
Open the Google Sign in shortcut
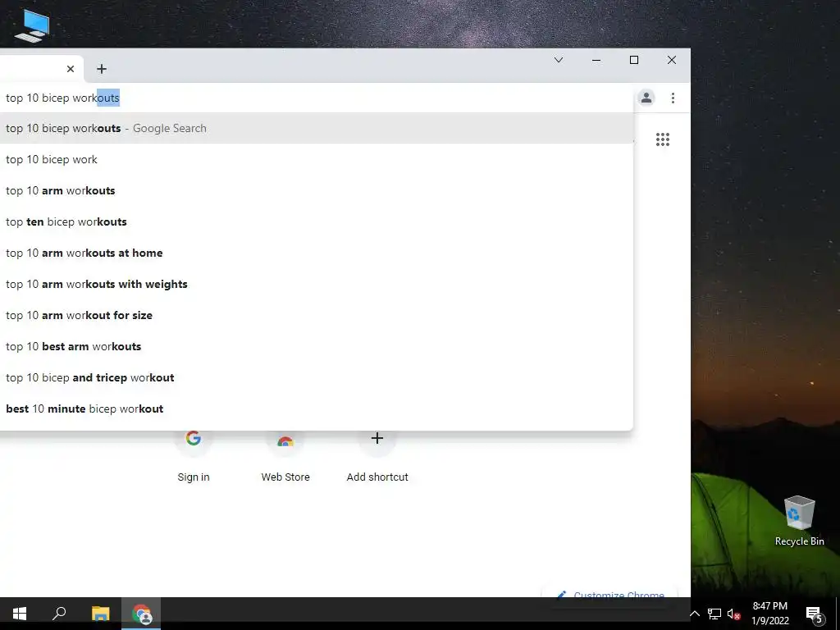click(194, 455)
